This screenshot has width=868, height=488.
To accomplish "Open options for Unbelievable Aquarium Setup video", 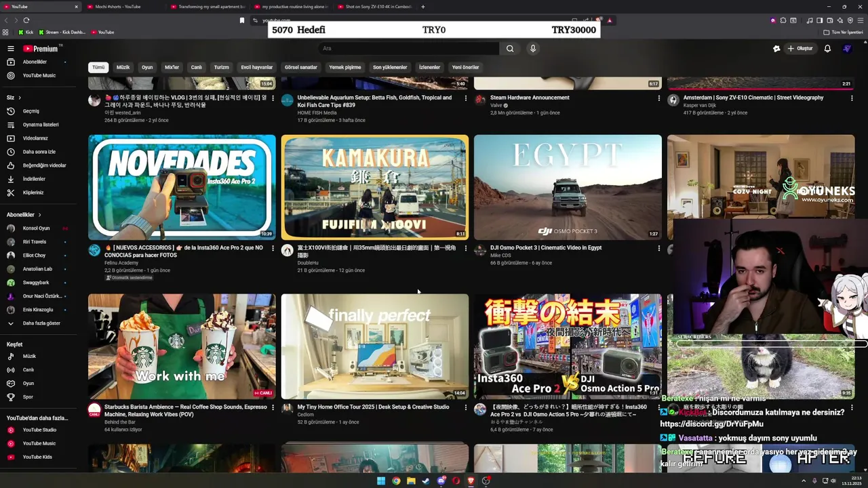I will point(465,98).
